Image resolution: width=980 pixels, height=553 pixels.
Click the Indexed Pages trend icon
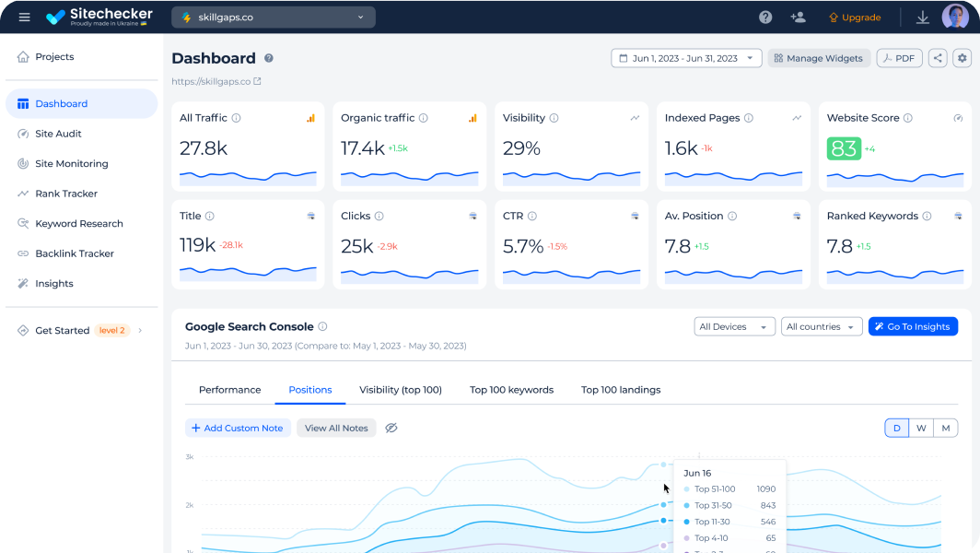(x=797, y=118)
